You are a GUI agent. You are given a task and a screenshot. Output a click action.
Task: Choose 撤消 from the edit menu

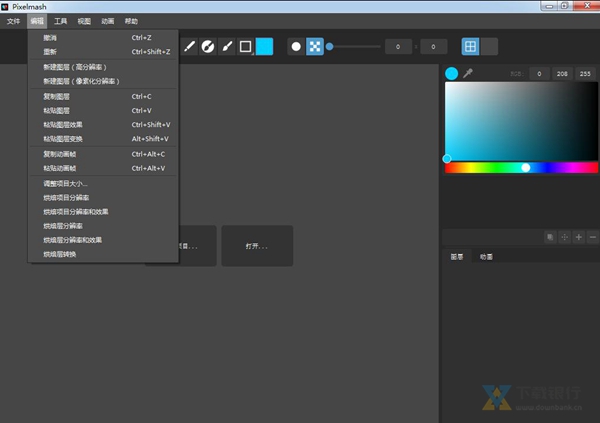point(50,37)
